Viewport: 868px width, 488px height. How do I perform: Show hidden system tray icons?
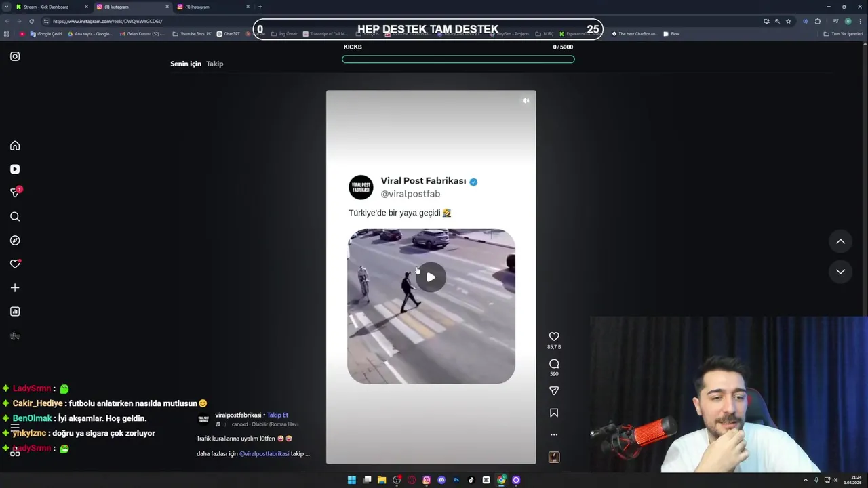(x=806, y=480)
